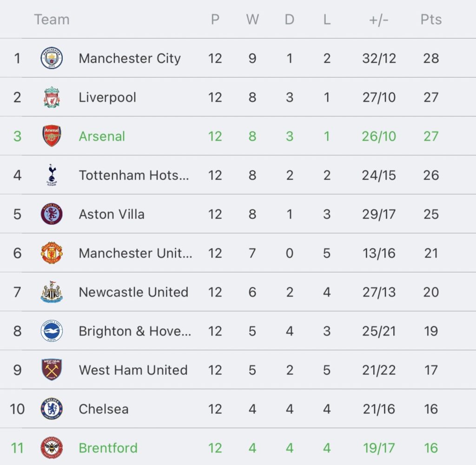The width and height of the screenshot is (476, 465).
Task: Click the Aston Villa lion crest
Action: [52, 214]
